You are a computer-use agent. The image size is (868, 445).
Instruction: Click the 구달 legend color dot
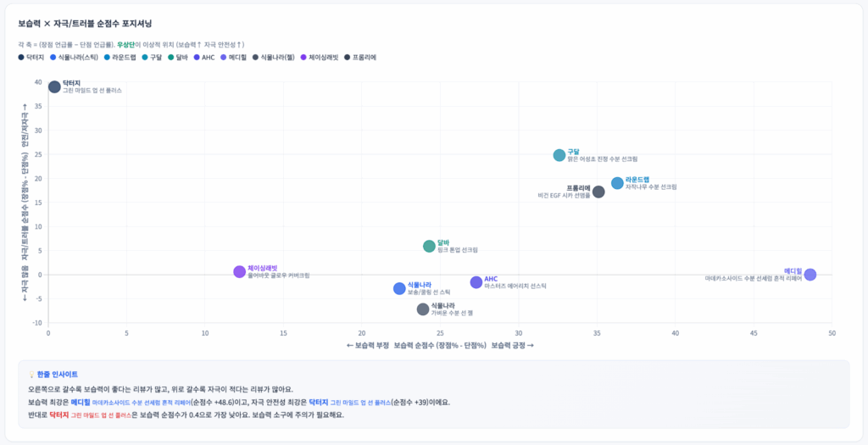point(146,57)
